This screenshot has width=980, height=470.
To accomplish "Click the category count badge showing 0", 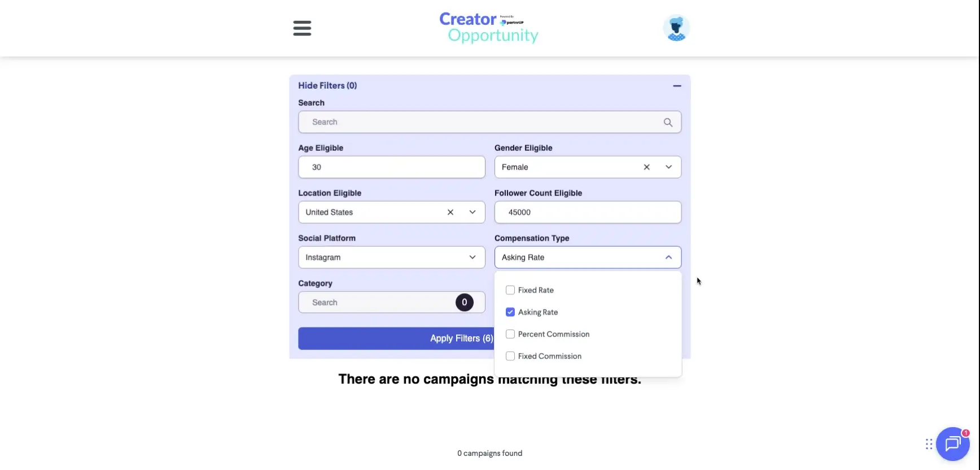I will point(464,302).
